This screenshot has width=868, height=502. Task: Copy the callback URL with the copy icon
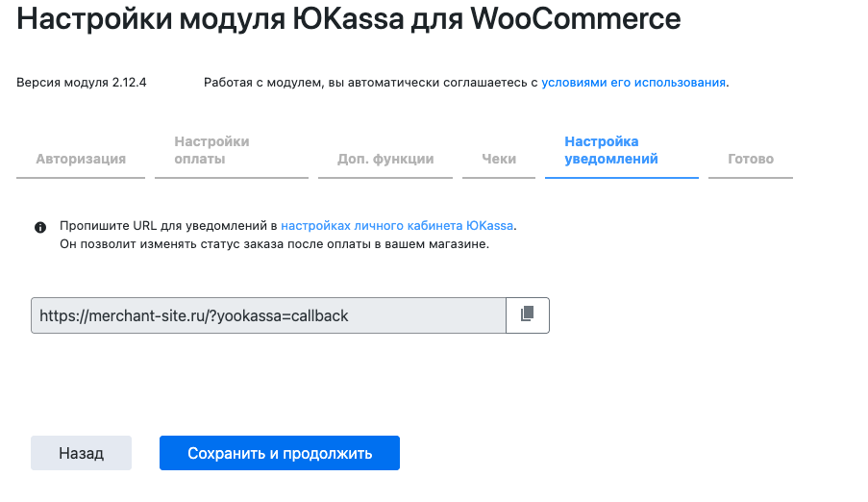pyautogui.click(x=527, y=314)
